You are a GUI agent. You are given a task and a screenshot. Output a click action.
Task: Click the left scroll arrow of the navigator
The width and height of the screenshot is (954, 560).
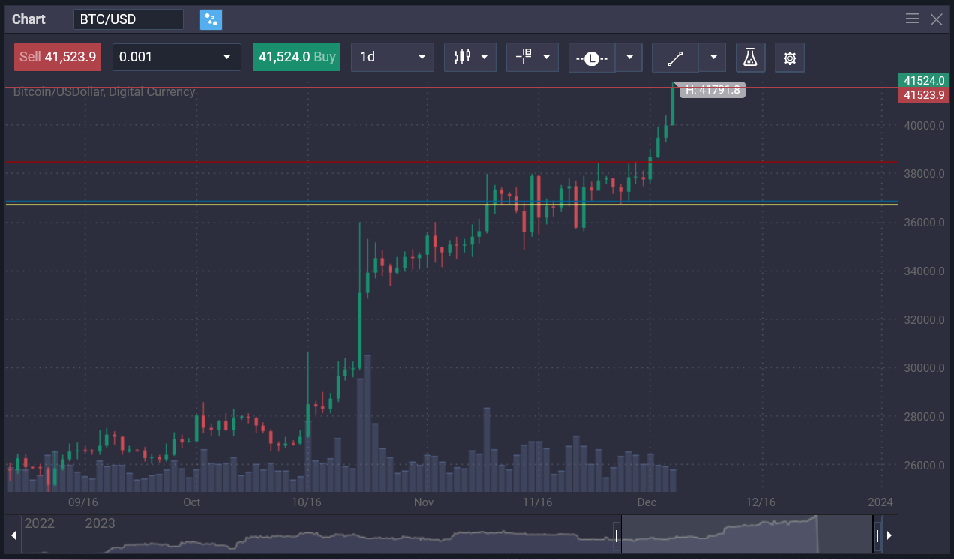[13, 535]
